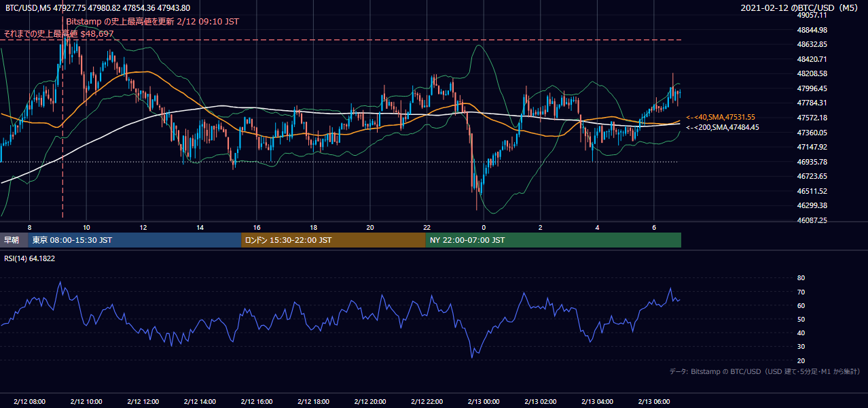Select the 200 SMA label 47484.45

point(723,127)
